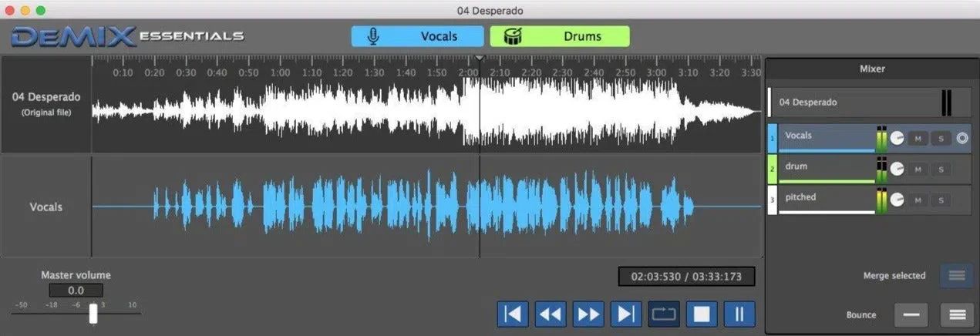Stop the playback
The height and width of the screenshot is (336, 980).
click(x=702, y=314)
